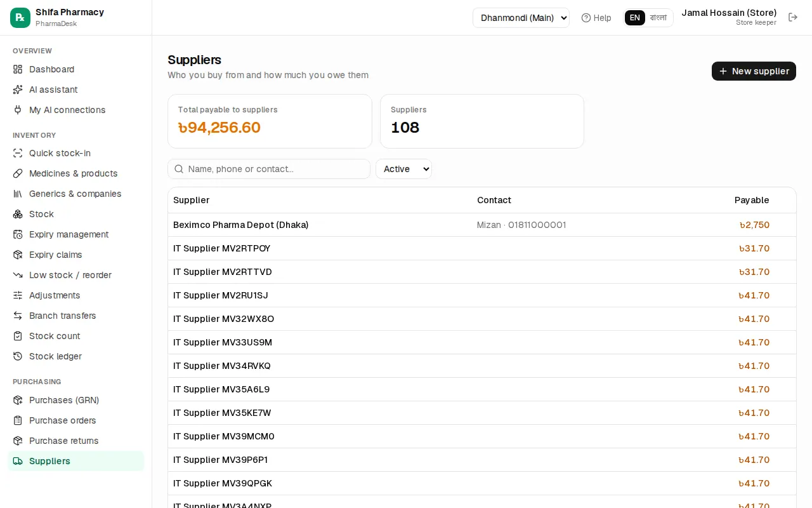The width and height of the screenshot is (812, 508).
Task: Click the Low stock trending-down icon
Action: 18,275
